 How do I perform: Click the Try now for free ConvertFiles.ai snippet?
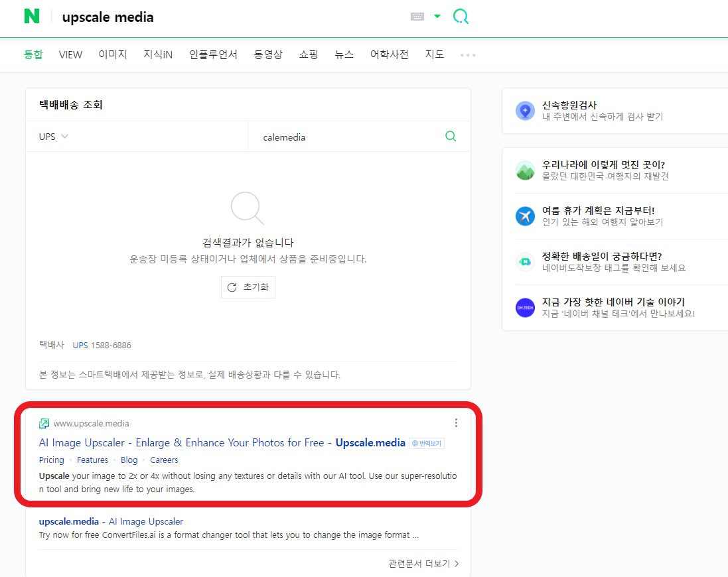click(228, 535)
